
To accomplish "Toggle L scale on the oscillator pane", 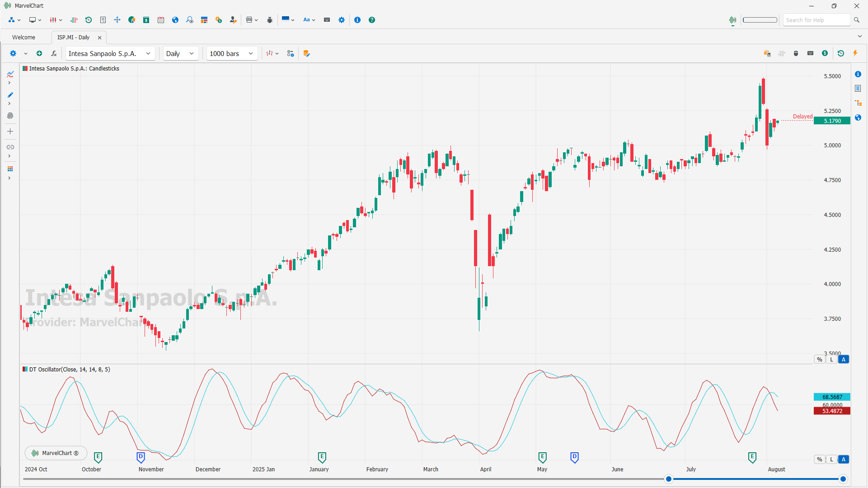I will click(831, 460).
